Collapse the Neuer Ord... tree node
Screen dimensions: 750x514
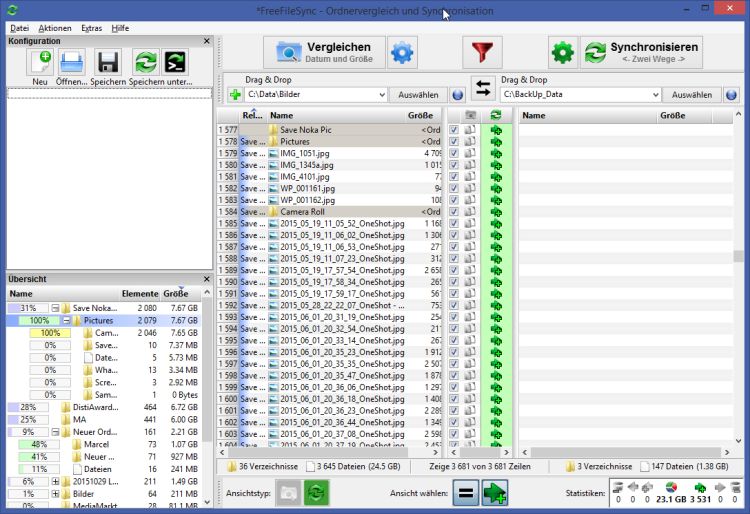click(55, 432)
